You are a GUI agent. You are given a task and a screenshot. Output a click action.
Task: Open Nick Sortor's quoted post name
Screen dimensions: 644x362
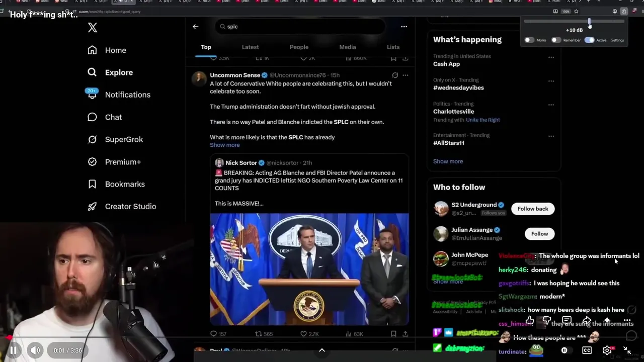coord(241,163)
